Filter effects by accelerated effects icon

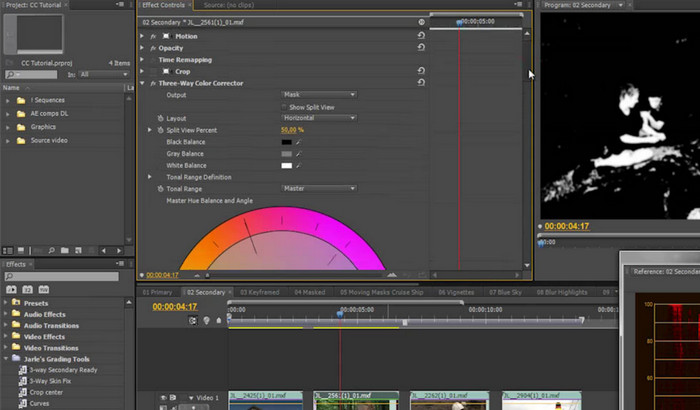(x=11, y=289)
